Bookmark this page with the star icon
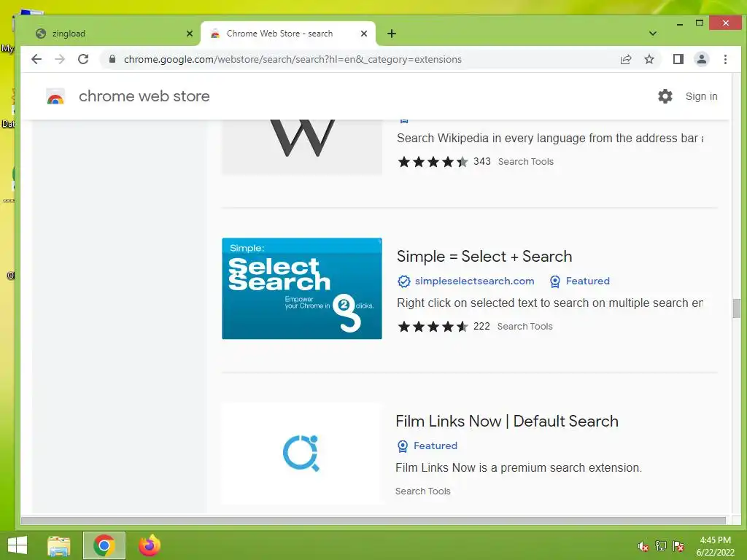Screen dimensions: 747x560 pos(649,59)
